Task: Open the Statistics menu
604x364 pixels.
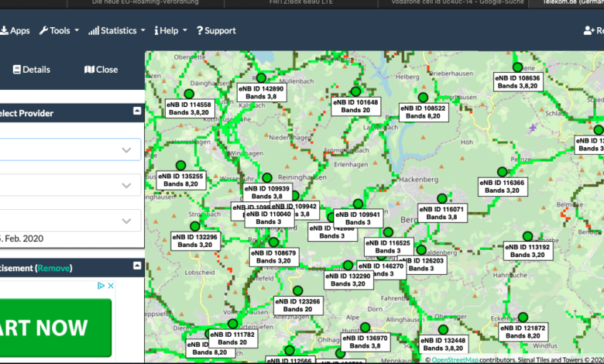Action: pyautogui.click(x=117, y=30)
